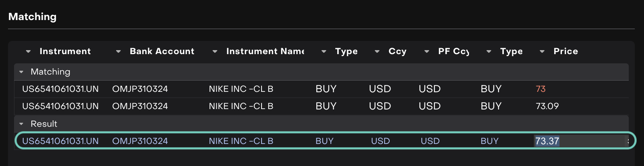Click US6541061031.UN in the Result row

pos(60,141)
